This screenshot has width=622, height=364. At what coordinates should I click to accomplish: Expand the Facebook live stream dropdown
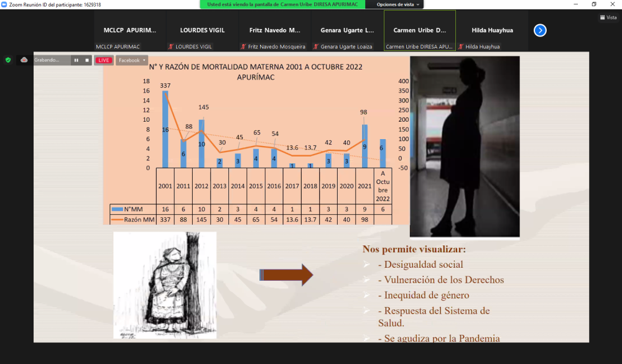[x=132, y=60]
